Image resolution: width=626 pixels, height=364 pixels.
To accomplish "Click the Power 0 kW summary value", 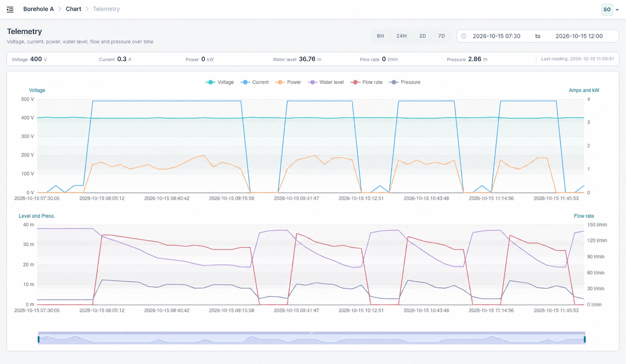I will (200, 59).
